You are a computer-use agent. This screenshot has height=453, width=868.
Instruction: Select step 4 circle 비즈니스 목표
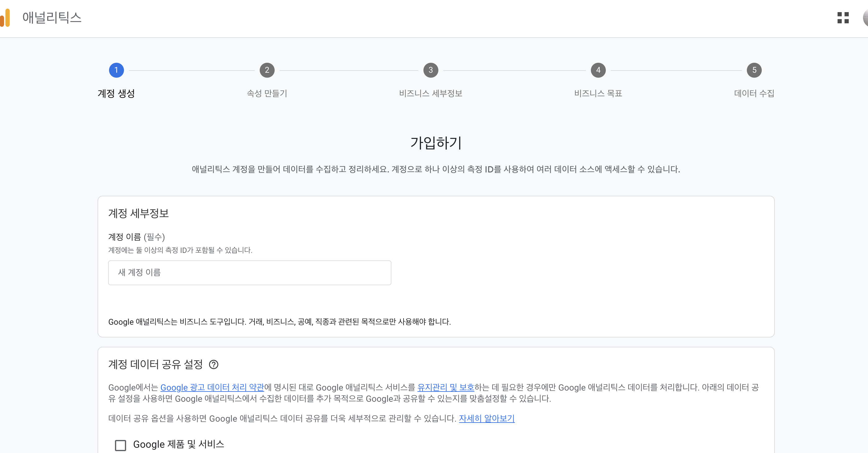pos(598,70)
